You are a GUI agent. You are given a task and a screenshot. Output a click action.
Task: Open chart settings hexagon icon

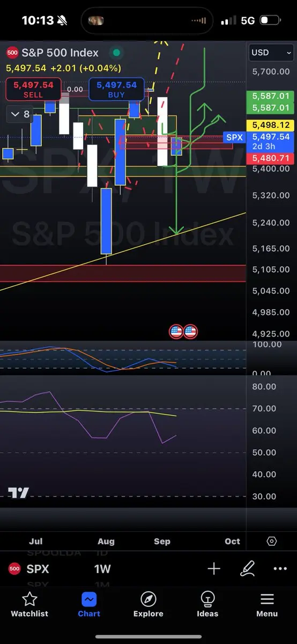272,541
